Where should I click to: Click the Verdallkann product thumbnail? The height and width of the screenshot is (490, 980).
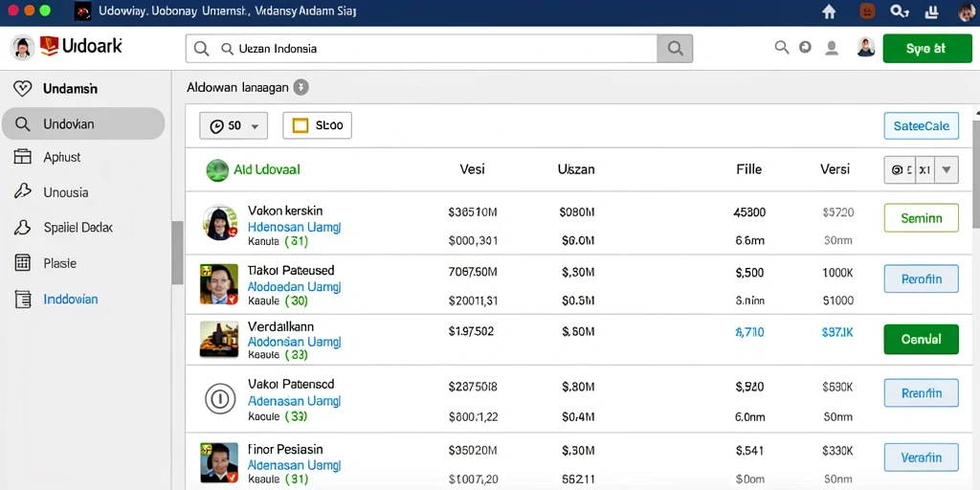(219, 340)
